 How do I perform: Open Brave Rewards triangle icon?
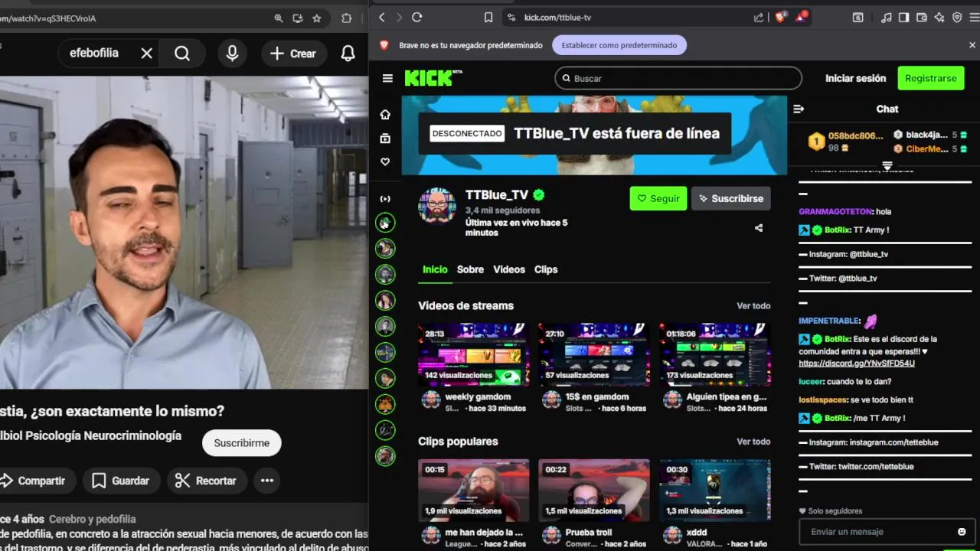(802, 17)
